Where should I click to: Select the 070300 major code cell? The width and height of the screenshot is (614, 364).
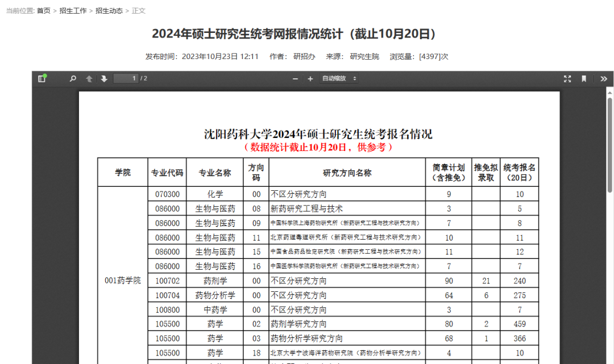click(167, 194)
